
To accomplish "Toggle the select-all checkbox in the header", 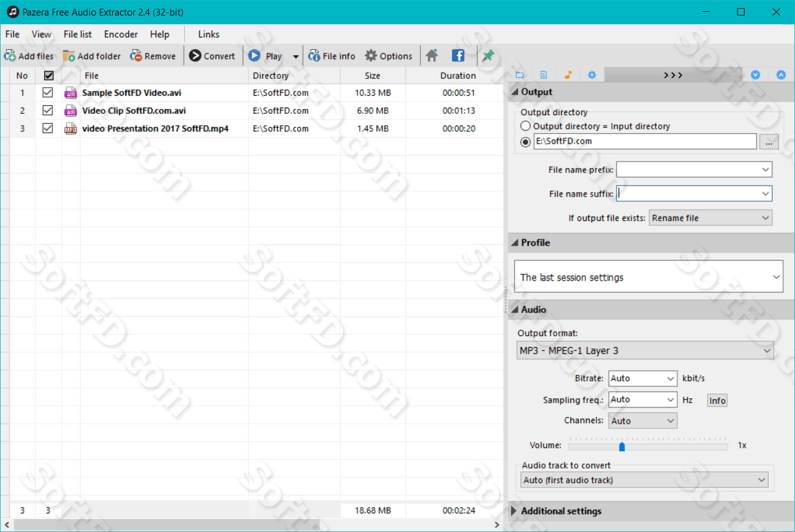I will pos(49,75).
